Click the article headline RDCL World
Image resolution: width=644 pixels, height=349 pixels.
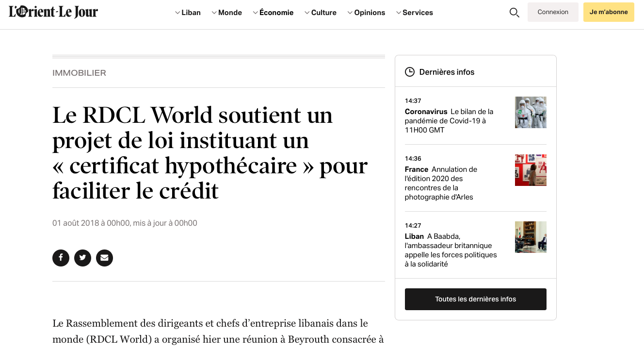tap(210, 153)
